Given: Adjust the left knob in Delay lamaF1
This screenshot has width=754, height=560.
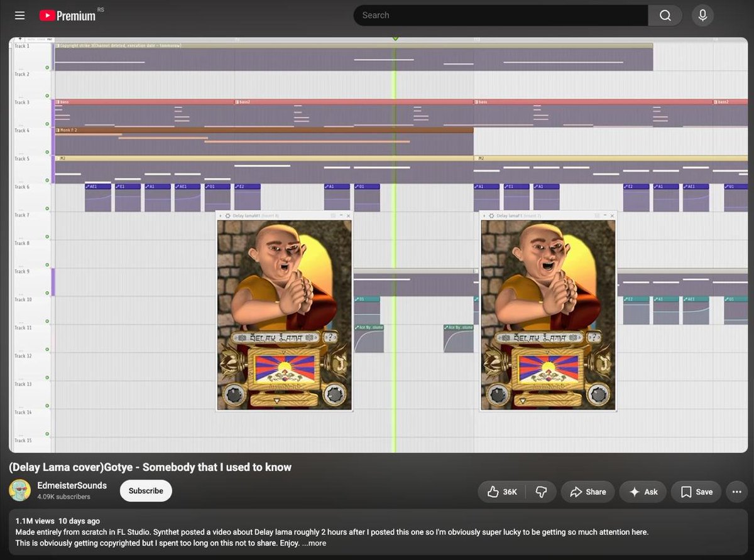Looking at the screenshot, I should 498,395.
